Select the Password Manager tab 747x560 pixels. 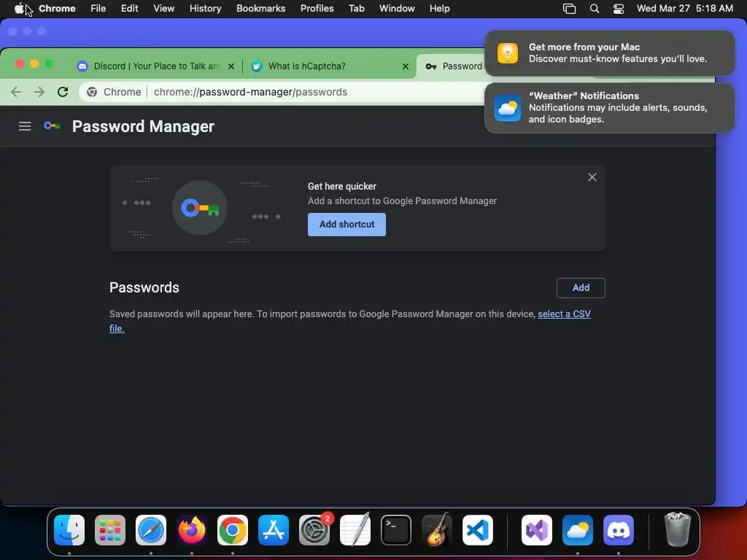(x=452, y=66)
